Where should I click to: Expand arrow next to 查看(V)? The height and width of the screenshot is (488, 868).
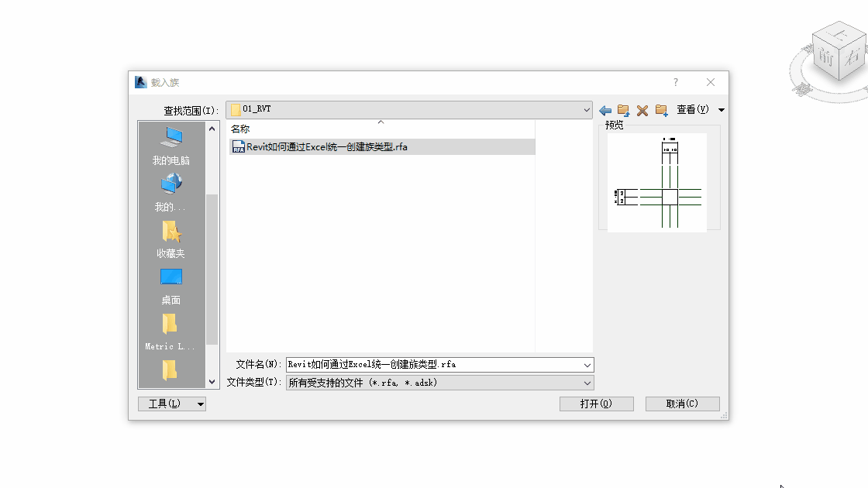[x=722, y=110]
